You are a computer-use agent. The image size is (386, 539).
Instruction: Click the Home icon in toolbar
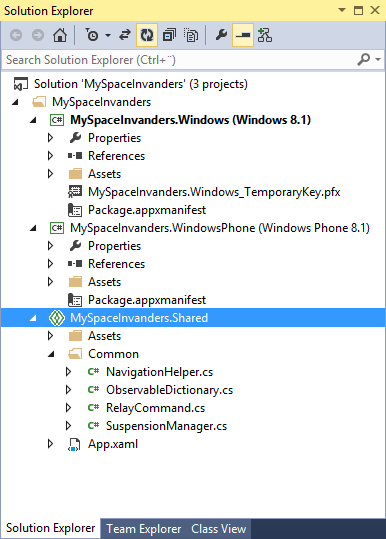pos(60,35)
